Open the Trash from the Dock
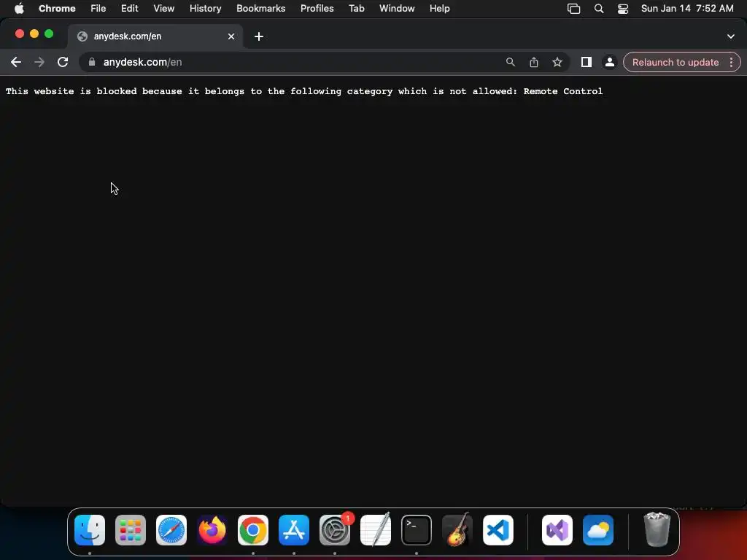Screen dimensions: 747x560 pos(657,529)
